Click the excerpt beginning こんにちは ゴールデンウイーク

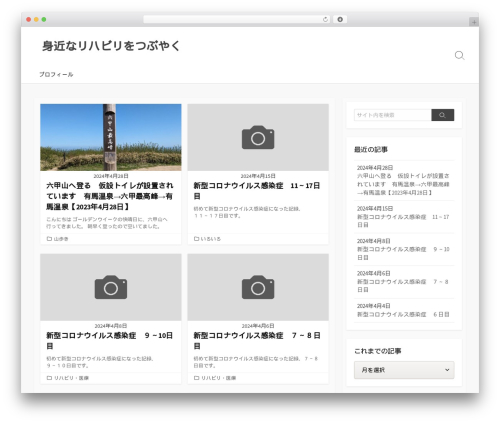pos(107,223)
